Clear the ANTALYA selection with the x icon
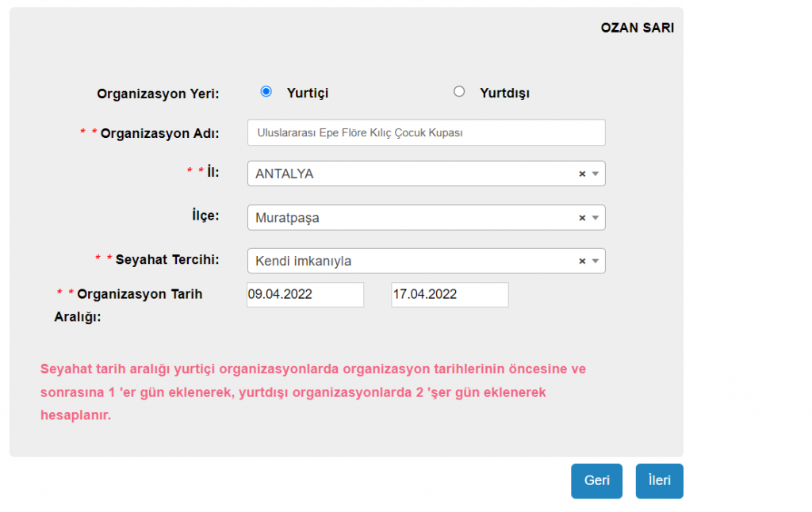812x512 pixels. [581, 174]
